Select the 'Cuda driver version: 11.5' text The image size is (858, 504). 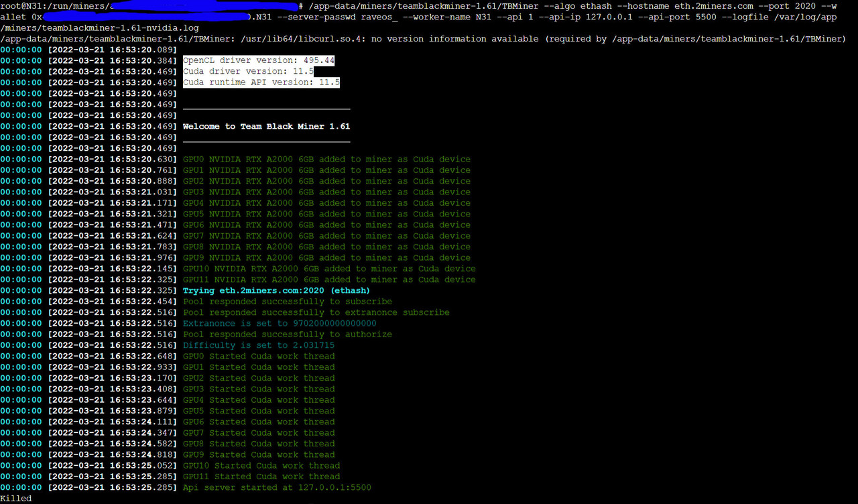[248, 71]
